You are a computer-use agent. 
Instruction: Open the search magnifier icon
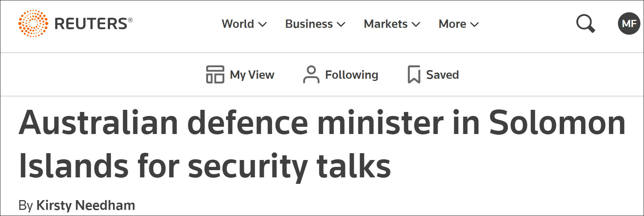585,23
